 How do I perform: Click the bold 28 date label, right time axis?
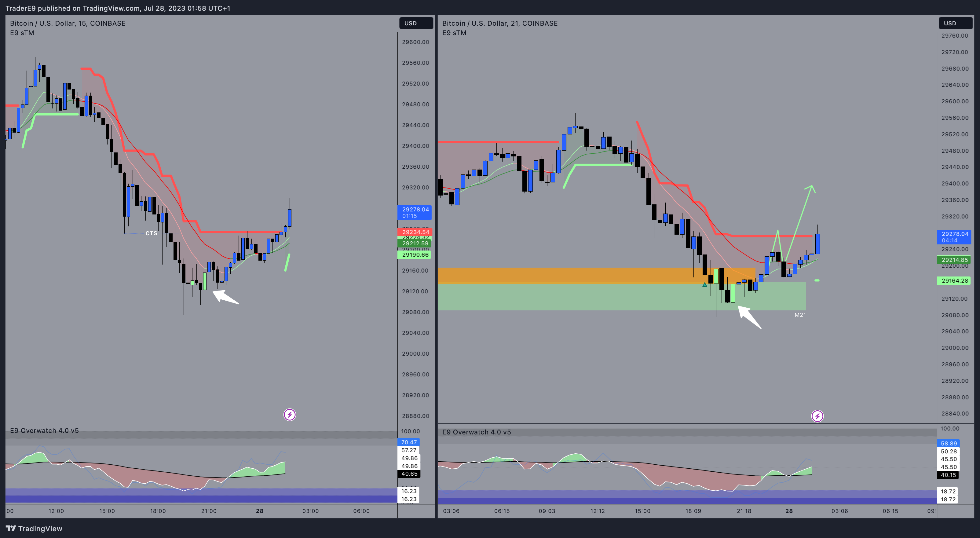pyautogui.click(x=789, y=511)
